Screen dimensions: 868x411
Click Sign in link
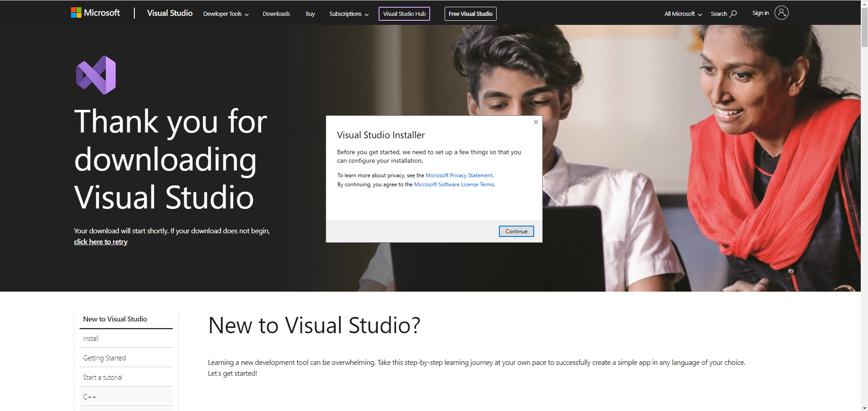760,13
